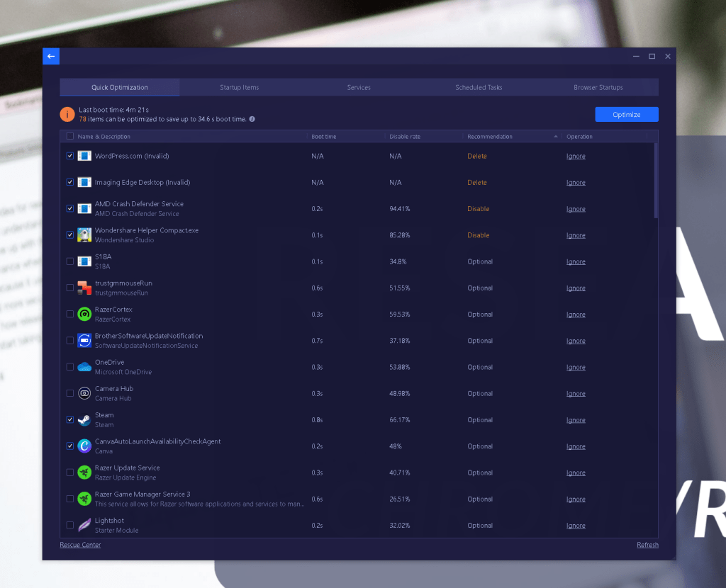The height and width of the screenshot is (588, 726).
Task: Check the S1BA checkbox
Action: 70,261
